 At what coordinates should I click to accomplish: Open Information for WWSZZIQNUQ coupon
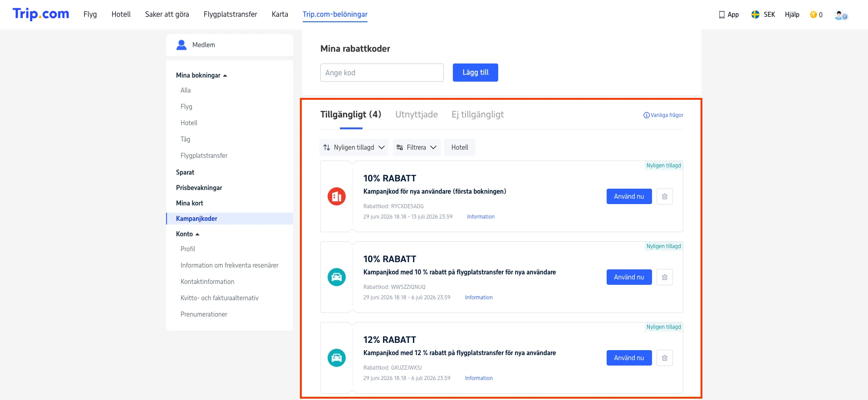click(x=479, y=298)
